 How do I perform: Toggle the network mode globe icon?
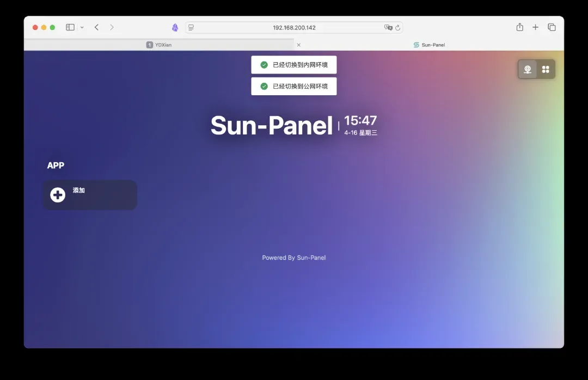pyautogui.click(x=527, y=69)
